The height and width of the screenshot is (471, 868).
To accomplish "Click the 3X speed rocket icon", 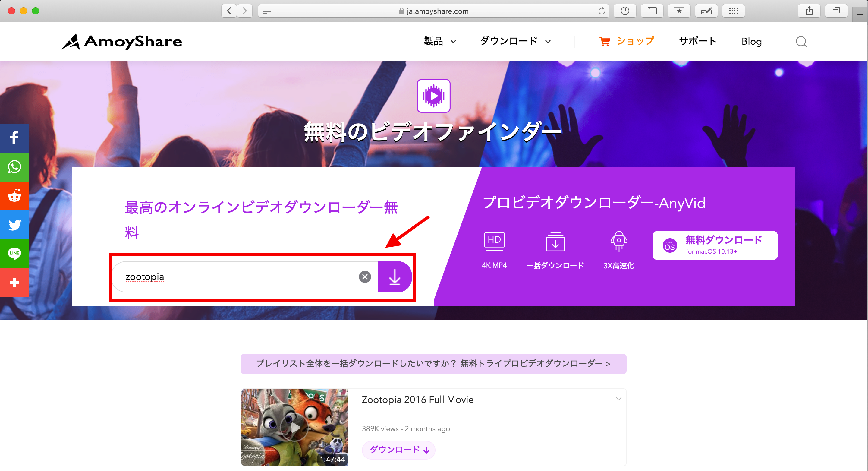I will click(619, 242).
